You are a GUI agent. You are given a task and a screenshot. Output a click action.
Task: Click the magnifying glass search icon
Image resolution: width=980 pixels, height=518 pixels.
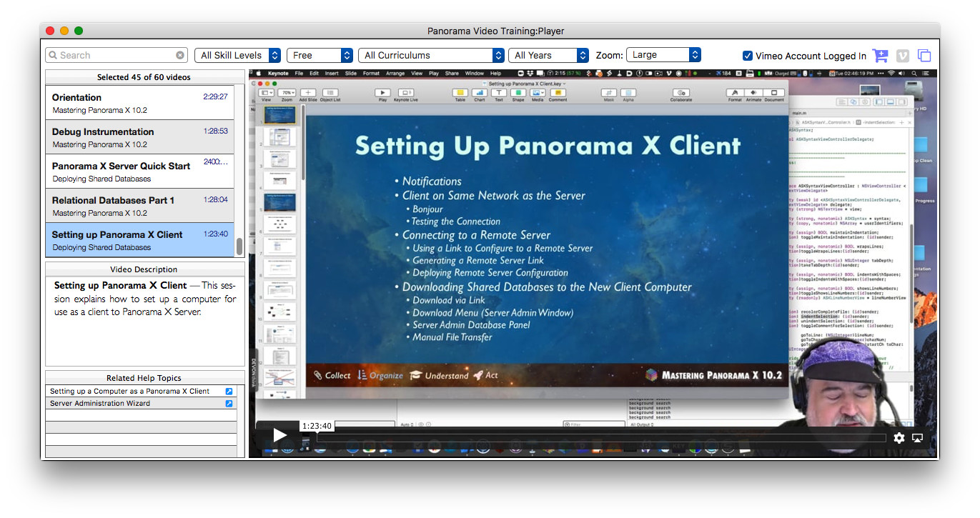click(53, 55)
